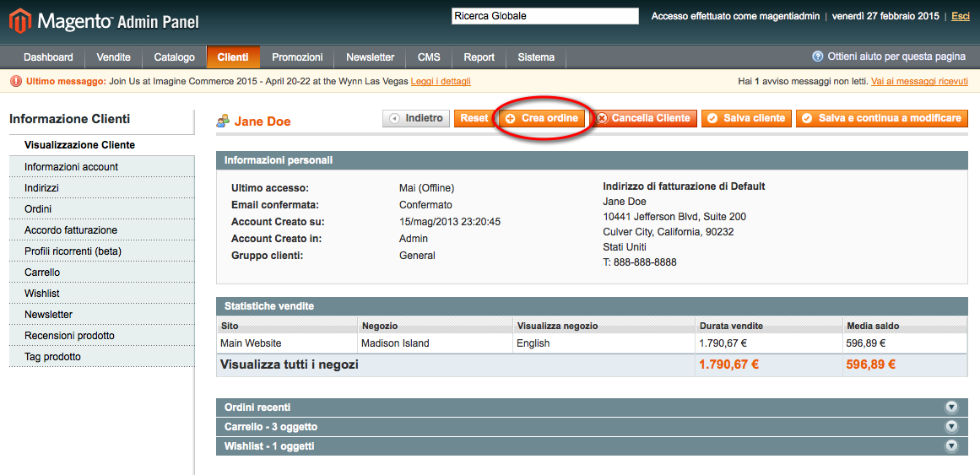Click the orange alert message icon
The image size is (980, 475).
15,82
